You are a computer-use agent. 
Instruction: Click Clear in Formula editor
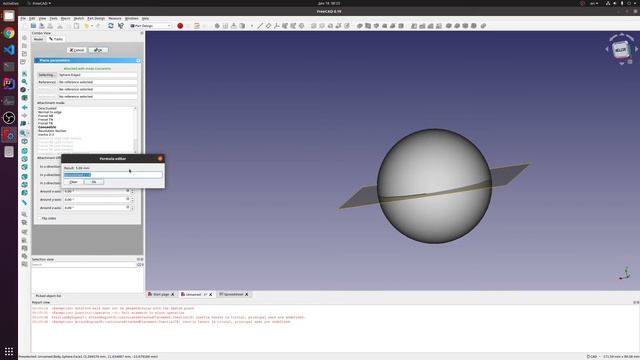(73, 182)
